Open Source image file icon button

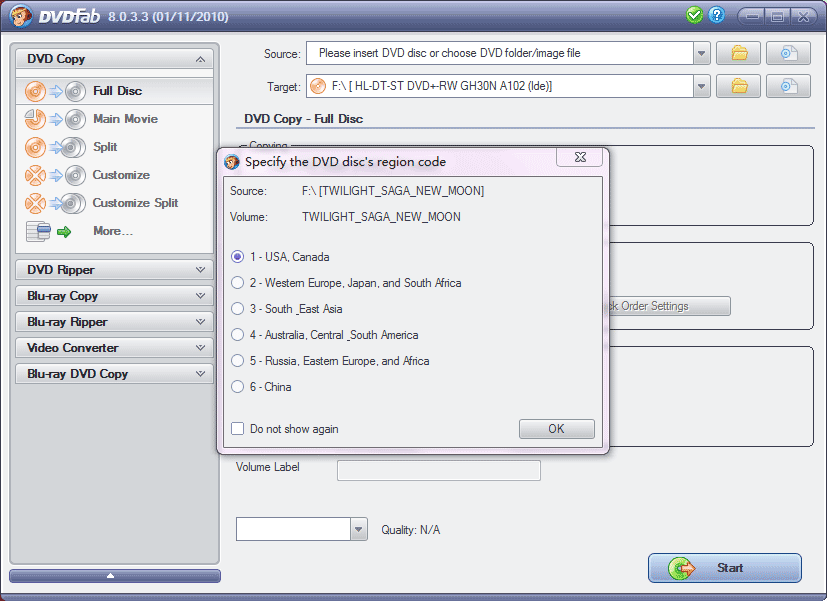click(x=788, y=53)
